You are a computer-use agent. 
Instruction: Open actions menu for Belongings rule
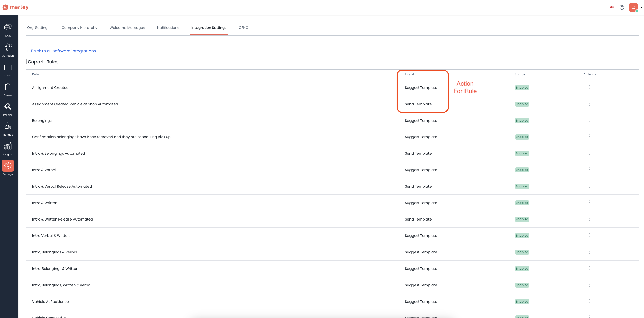(x=589, y=120)
